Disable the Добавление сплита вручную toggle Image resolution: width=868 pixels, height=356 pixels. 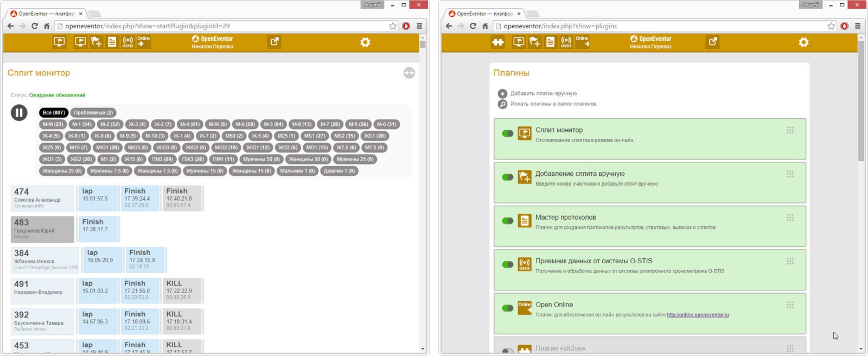point(508,177)
